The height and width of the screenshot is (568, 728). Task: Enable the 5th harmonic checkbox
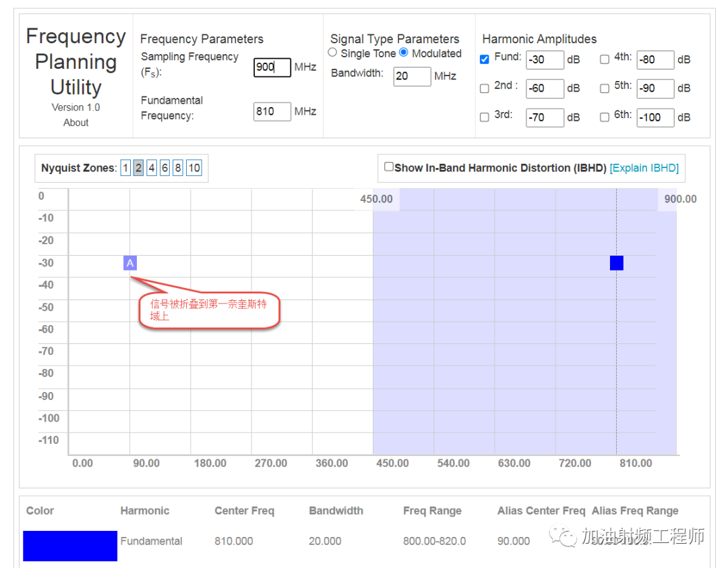[605, 88]
